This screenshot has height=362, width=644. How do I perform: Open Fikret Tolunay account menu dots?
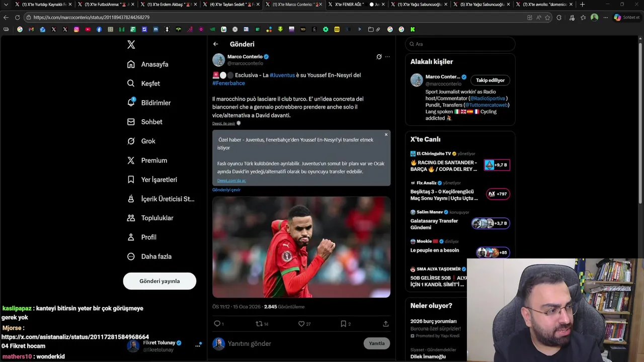198,346
